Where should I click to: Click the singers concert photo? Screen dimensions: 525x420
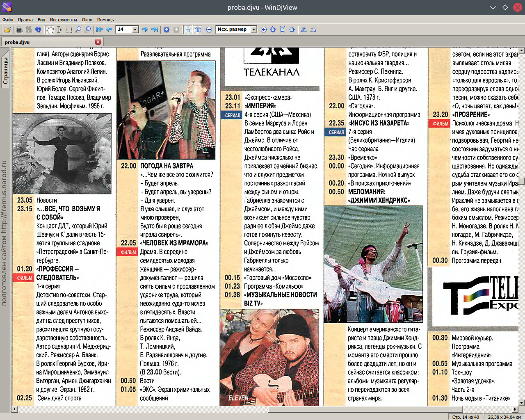pyautogui.click(x=166, y=110)
